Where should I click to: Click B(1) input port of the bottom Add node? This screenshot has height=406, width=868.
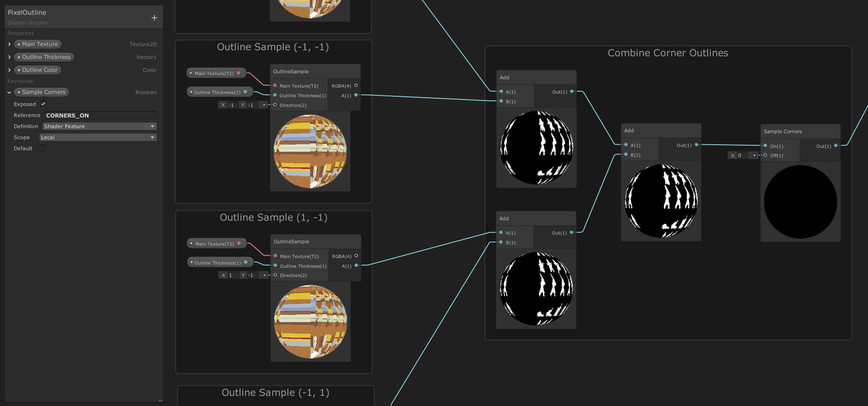[501, 242]
